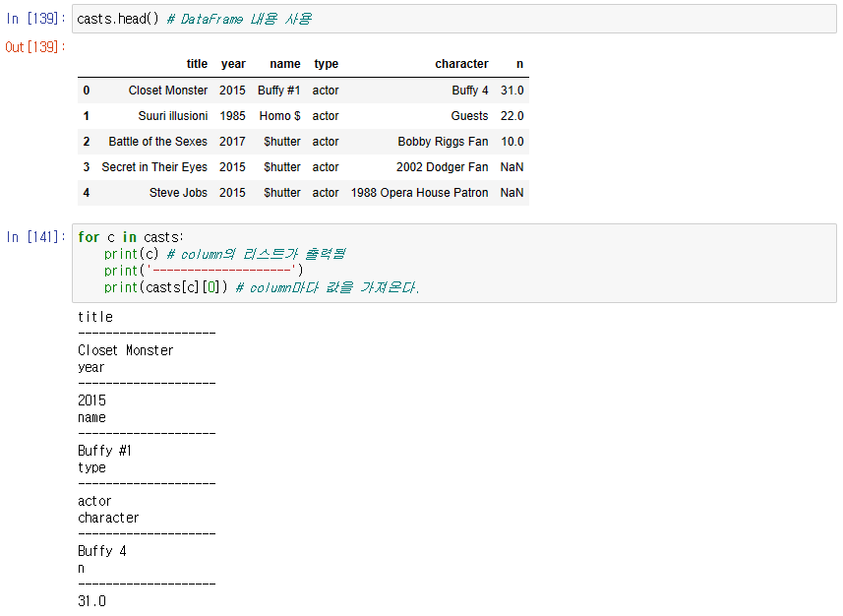
Task: Click the 'Buffy #1' name cell
Action: pyautogui.click(x=279, y=91)
